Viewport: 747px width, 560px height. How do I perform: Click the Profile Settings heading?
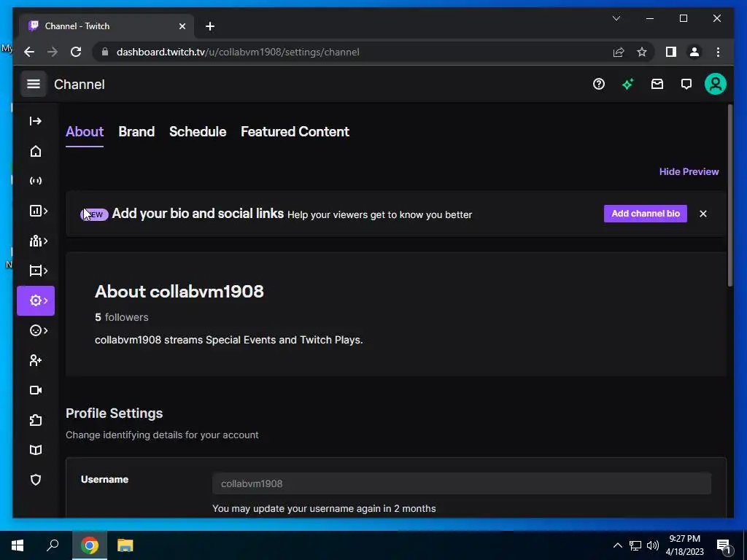115,413
